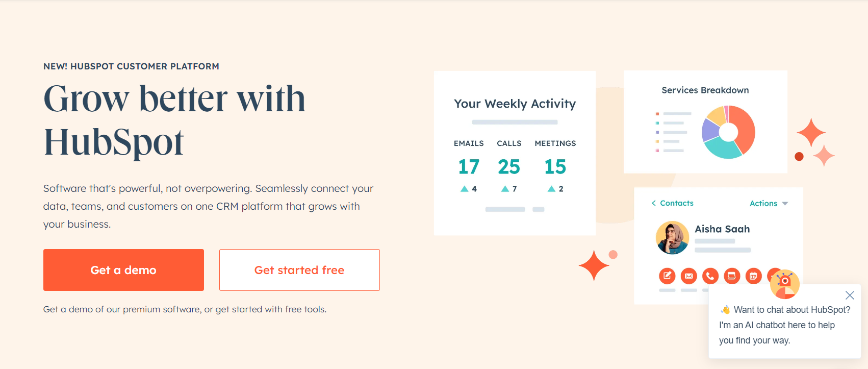
Task: Click the progress bar under Your Weekly Activity
Action: 515,121
